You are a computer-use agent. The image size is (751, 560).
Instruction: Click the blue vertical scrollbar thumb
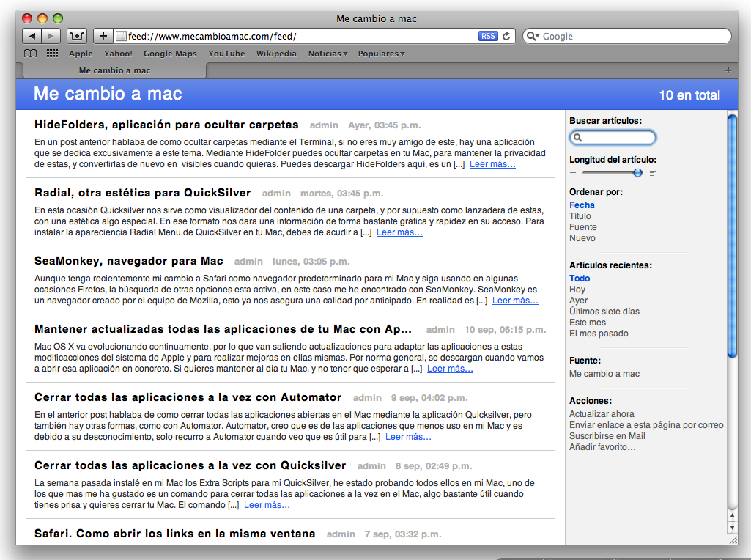pyautogui.click(x=732, y=236)
